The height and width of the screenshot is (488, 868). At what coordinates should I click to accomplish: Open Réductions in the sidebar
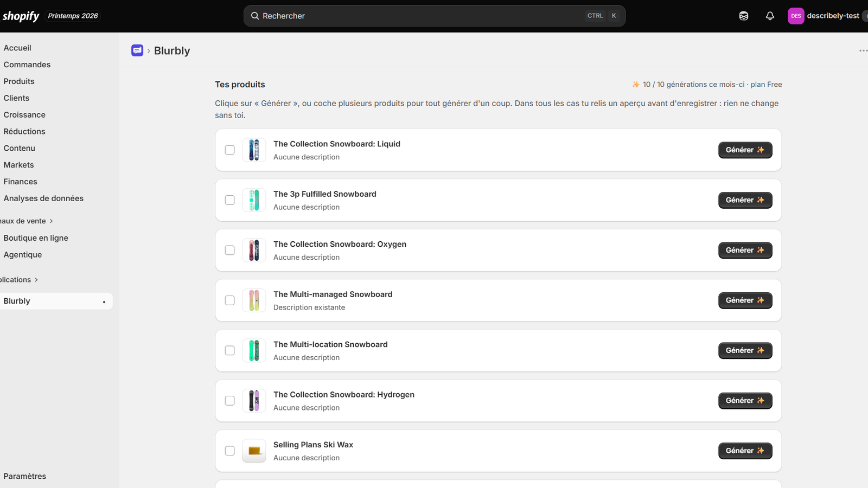[x=24, y=132]
